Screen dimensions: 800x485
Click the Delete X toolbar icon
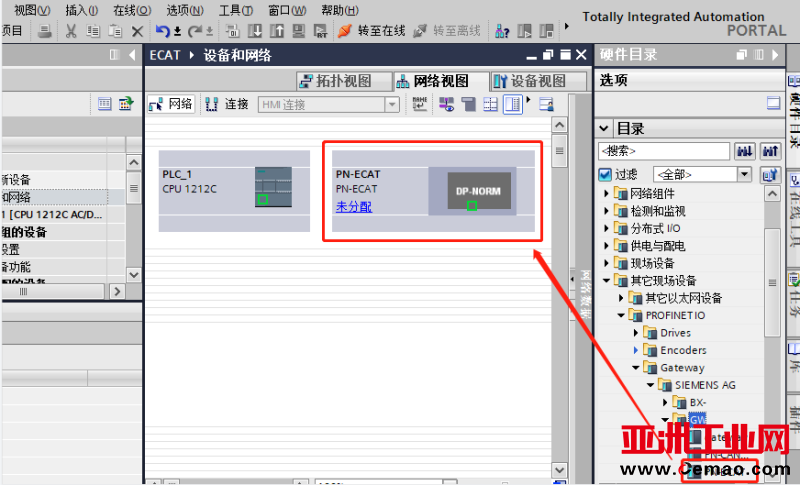[137, 31]
